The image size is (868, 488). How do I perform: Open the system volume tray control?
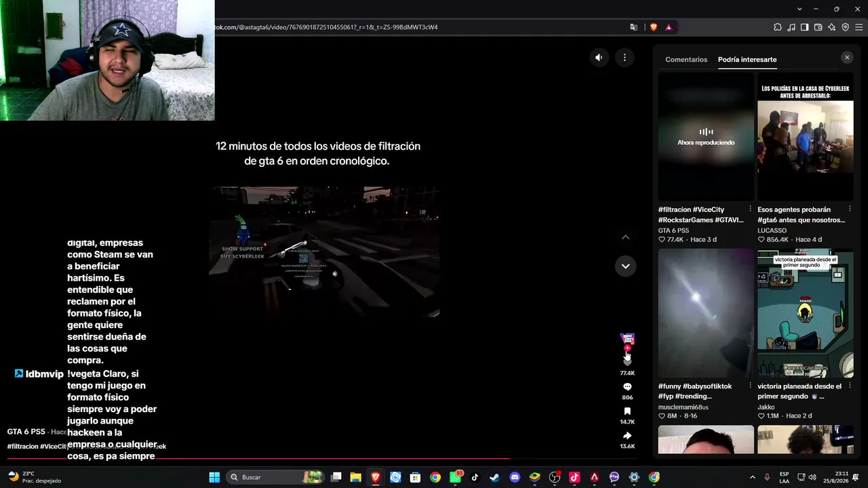pyautogui.click(x=812, y=477)
